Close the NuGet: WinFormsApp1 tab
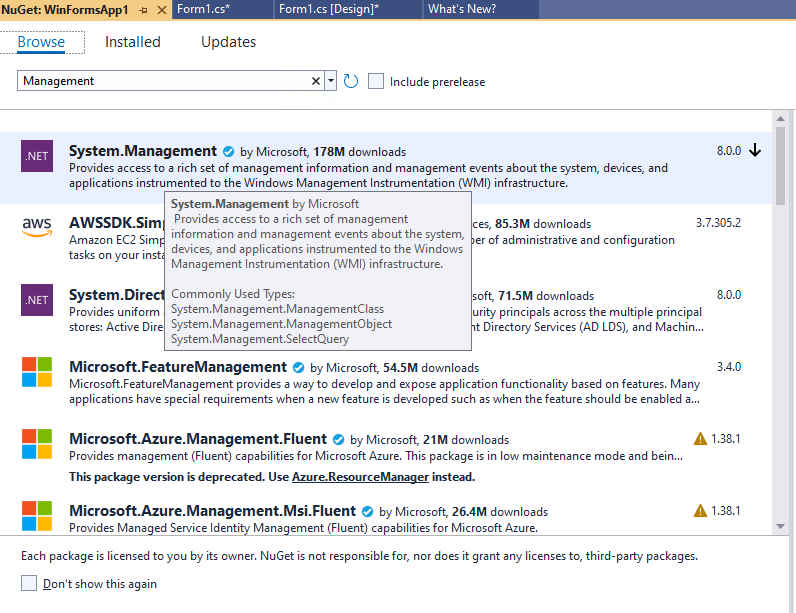 (162, 10)
